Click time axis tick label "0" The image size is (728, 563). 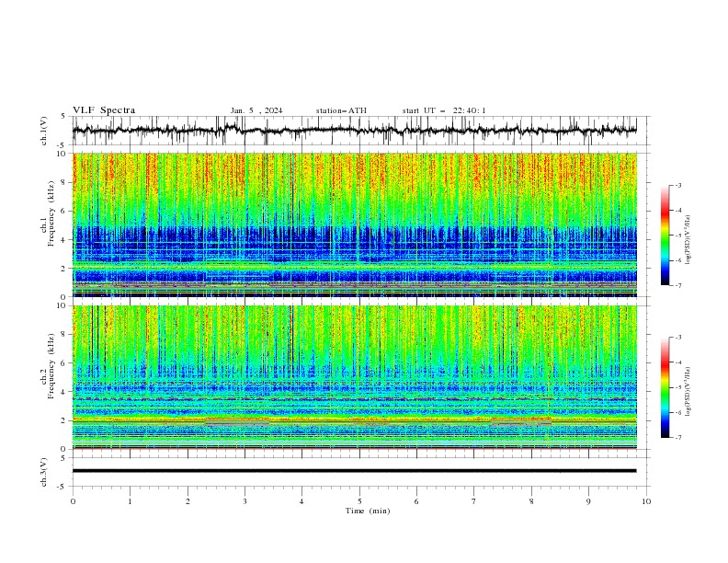point(73,501)
